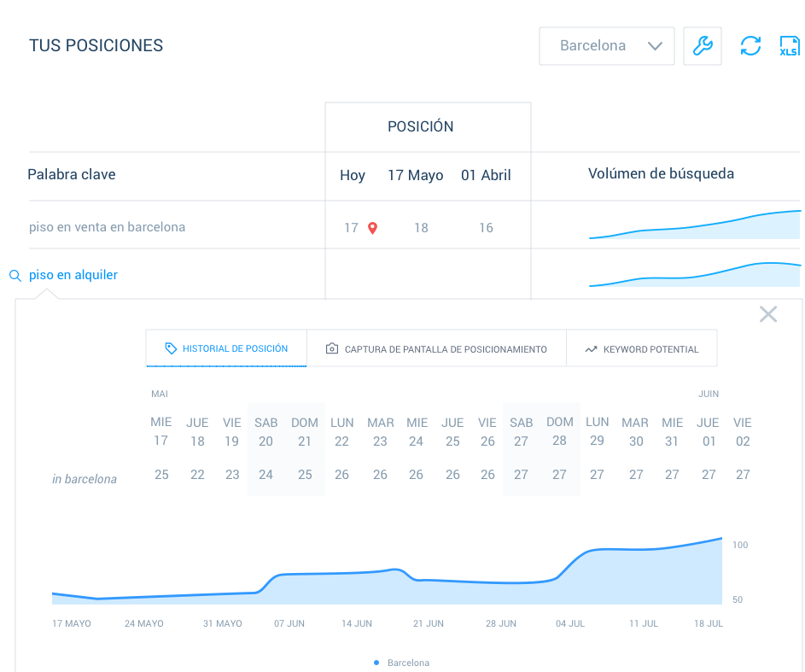Select the DOM 28 date column
This screenshot has width=805, height=672.
tap(559, 432)
